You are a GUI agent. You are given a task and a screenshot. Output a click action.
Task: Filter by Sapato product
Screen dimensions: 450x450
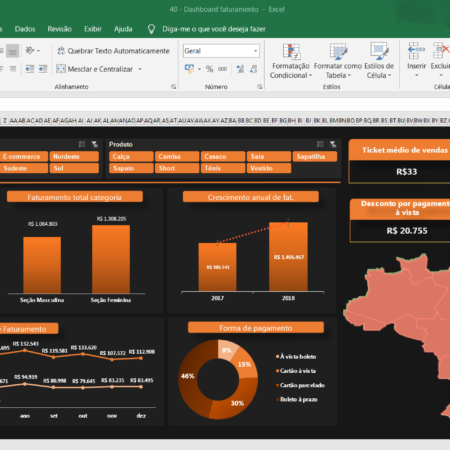[131, 168]
